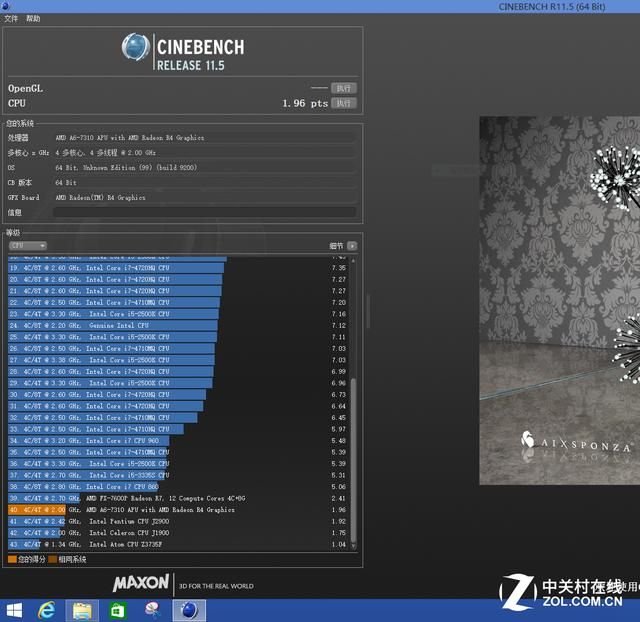Image resolution: width=640 pixels, height=622 pixels.
Task: Click the Cinebench sphere logo icon
Action: 136,47
